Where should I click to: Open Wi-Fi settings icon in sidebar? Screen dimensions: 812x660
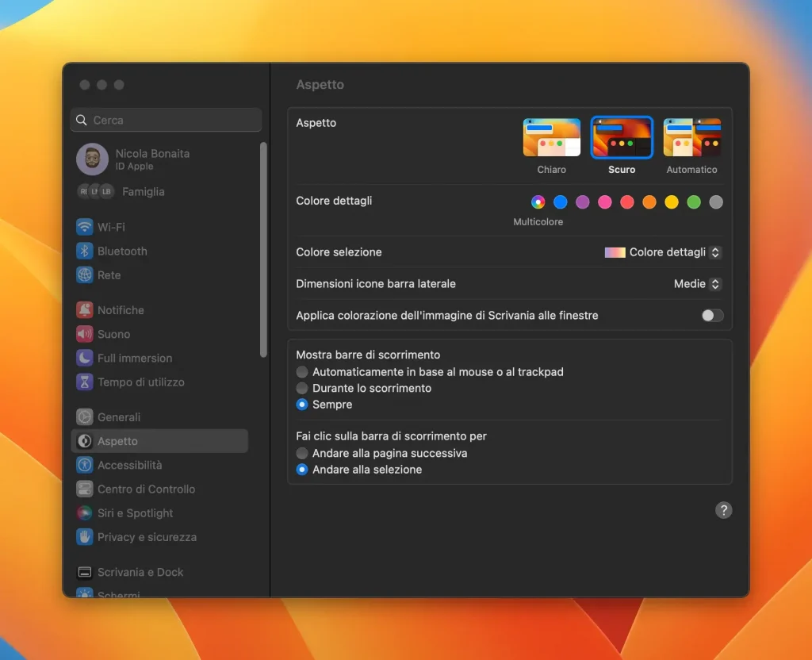pos(84,227)
